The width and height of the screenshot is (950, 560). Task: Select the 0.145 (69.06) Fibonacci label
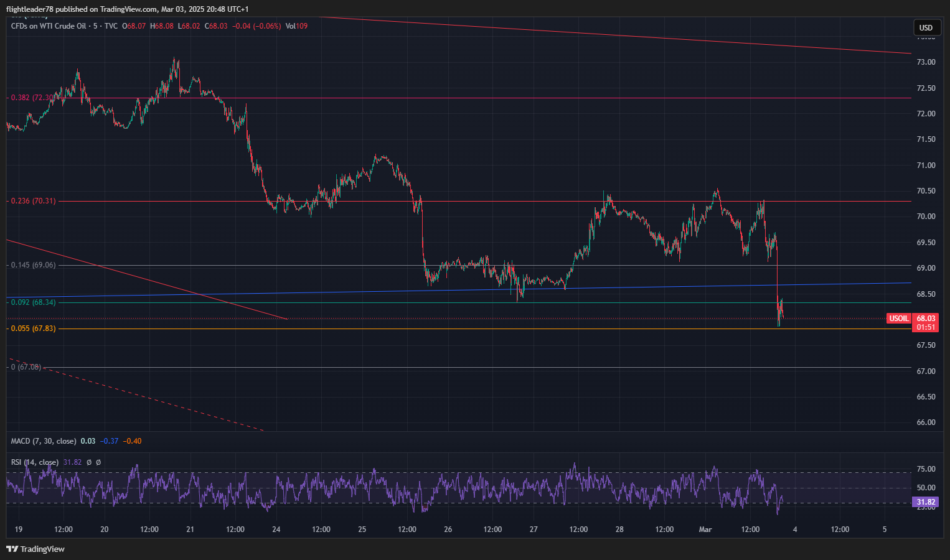(33, 265)
